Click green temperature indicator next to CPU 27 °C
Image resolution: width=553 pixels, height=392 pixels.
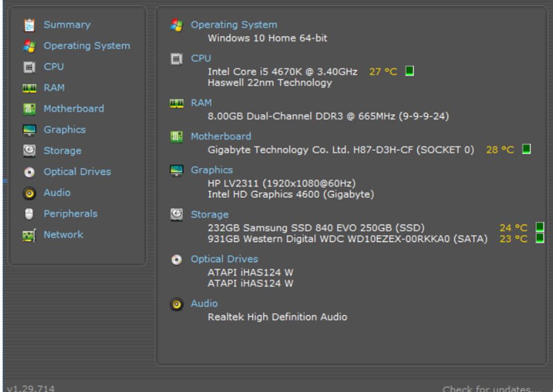(409, 71)
